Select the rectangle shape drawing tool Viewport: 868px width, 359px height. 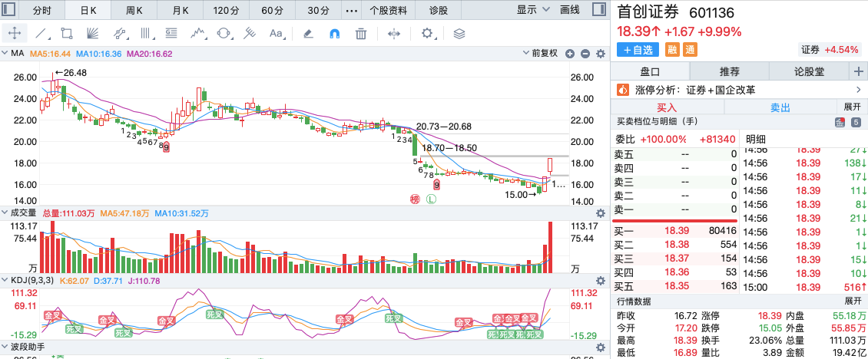(67, 33)
